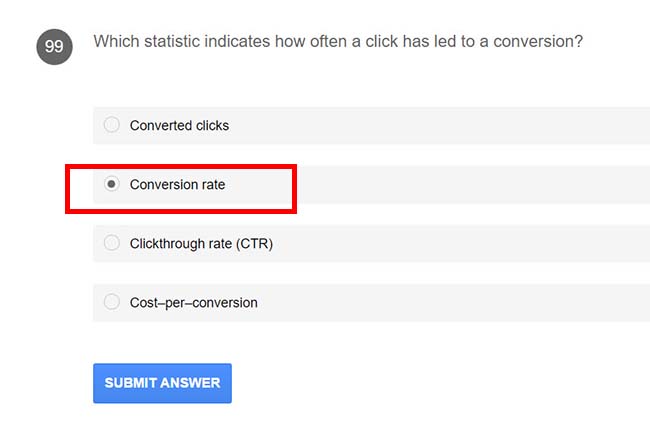Click empty space in Conversion rate row
The width and height of the screenshot is (650, 433).
[470, 185]
